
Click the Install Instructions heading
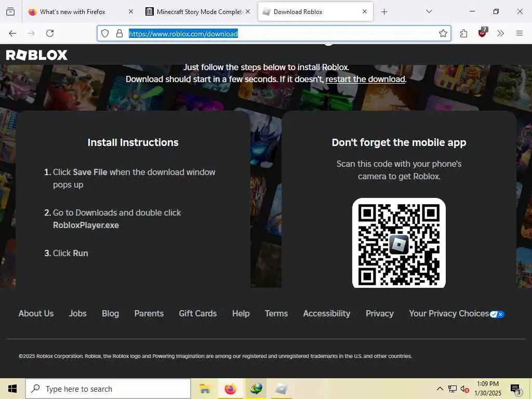point(133,142)
